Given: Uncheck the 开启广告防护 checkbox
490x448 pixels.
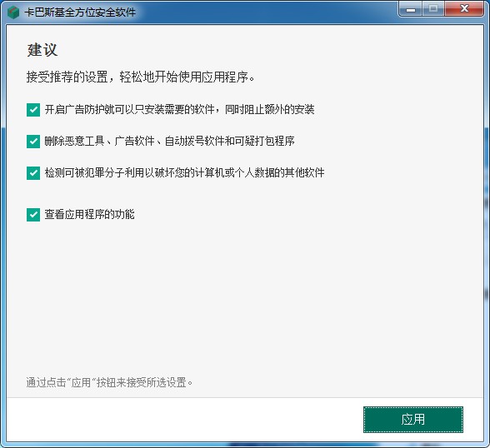Looking at the screenshot, I should pyautogui.click(x=33, y=110).
